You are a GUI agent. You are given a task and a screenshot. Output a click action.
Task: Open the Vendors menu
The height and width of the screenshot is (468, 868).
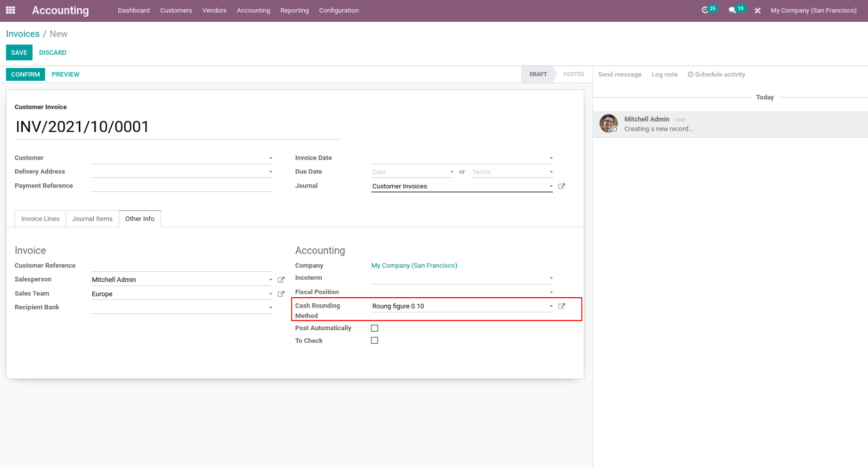point(214,10)
